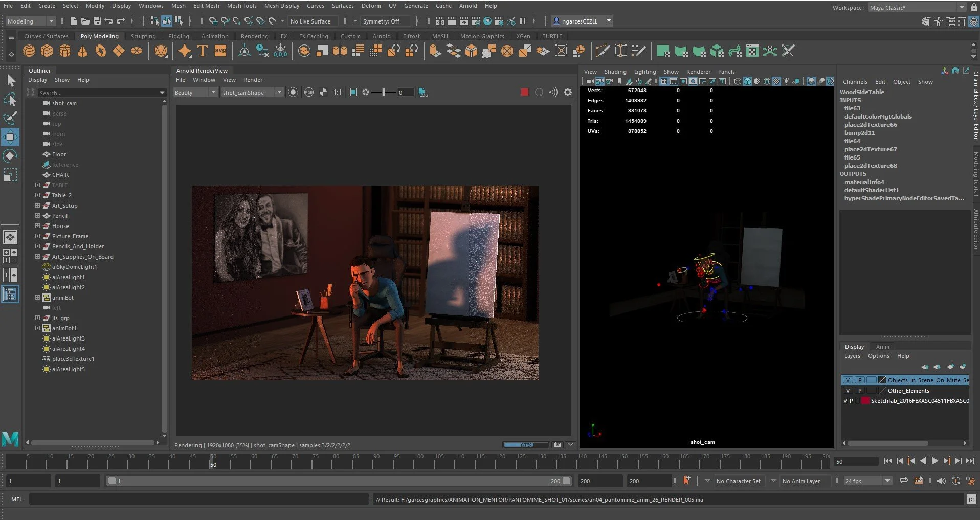Select the polygon cone shelf icon
The height and width of the screenshot is (520, 980).
(82, 51)
